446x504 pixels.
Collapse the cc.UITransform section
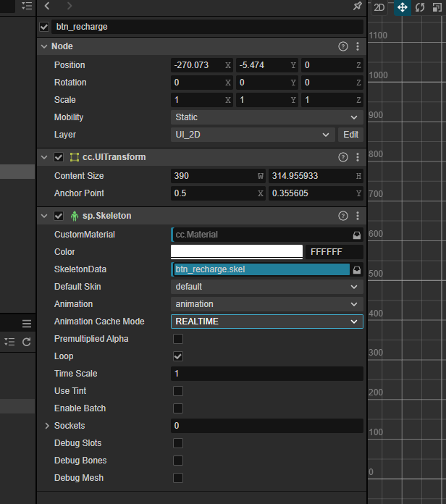click(44, 157)
